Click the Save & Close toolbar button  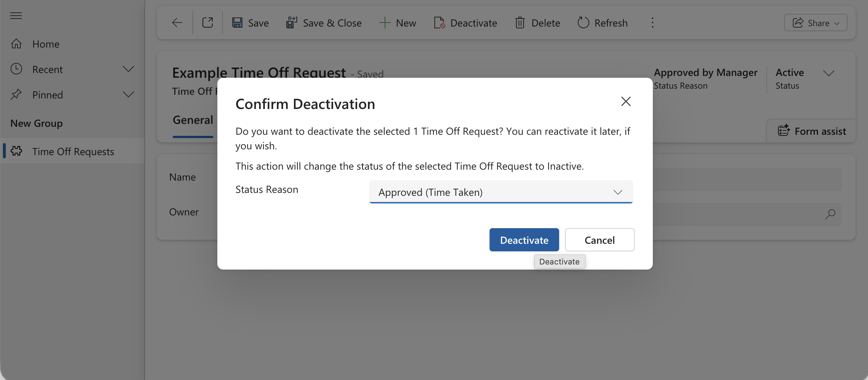(324, 23)
